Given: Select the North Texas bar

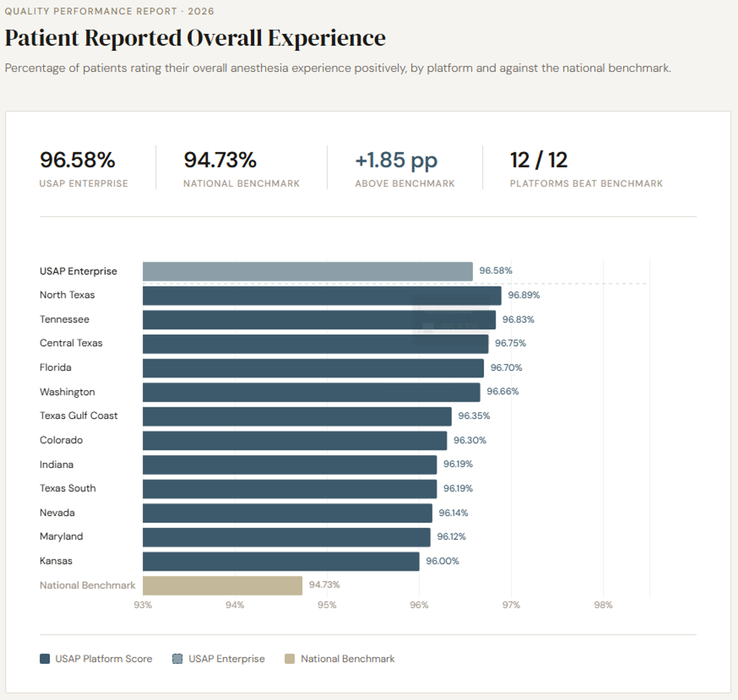Looking at the screenshot, I should 322,296.
